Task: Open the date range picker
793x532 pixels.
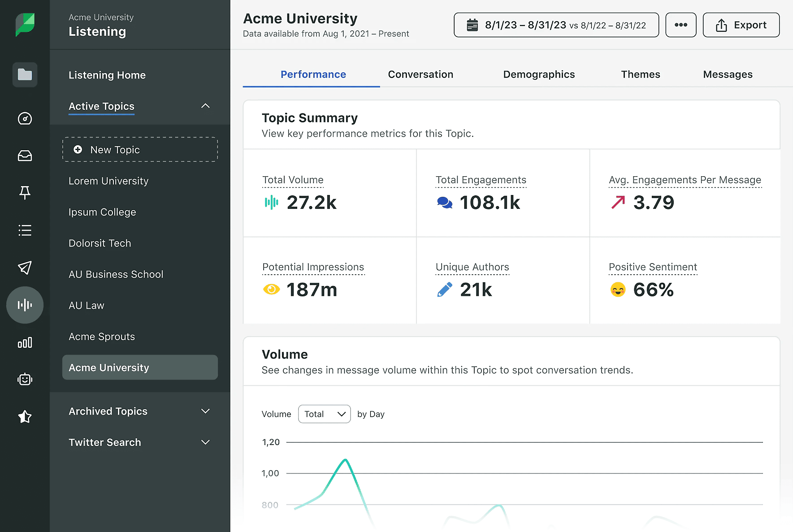Action: click(556, 25)
